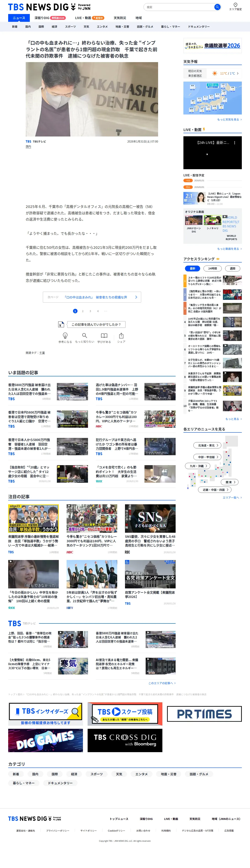Click the blue search magnifier button
Image resolution: width=250 pixels, height=868 pixels.
217,7
